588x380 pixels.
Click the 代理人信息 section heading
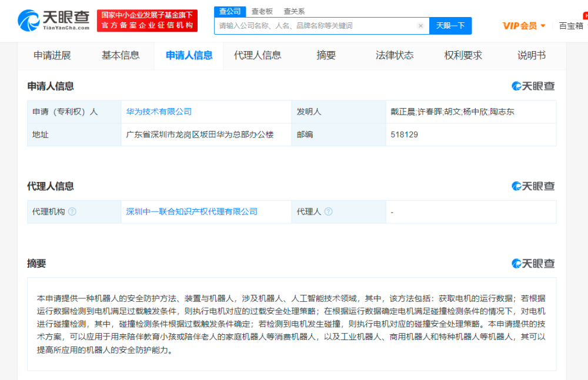click(50, 186)
